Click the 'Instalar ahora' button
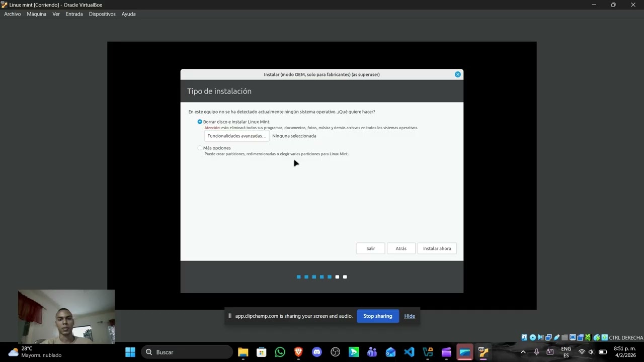The width and height of the screenshot is (644, 362). pos(437,248)
